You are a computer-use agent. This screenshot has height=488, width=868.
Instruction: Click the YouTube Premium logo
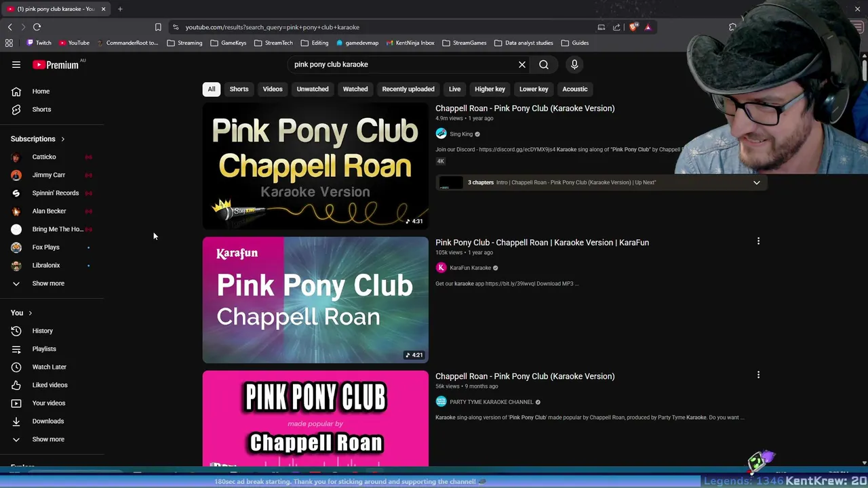click(56, 64)
